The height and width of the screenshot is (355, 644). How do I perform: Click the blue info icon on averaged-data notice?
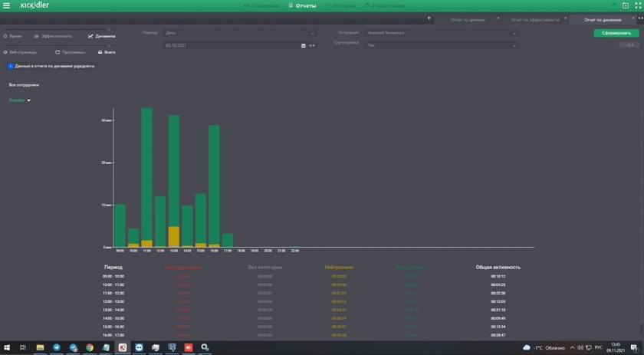click(x=11, y=66)
